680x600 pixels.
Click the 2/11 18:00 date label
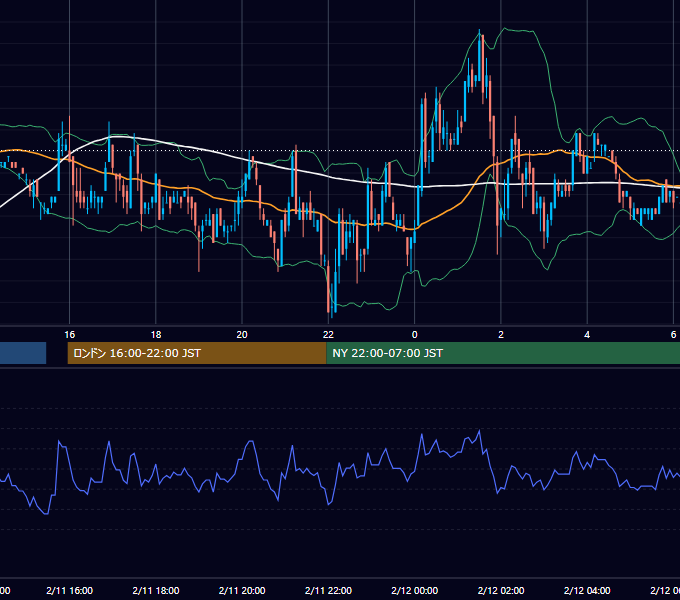click(156, 590)
